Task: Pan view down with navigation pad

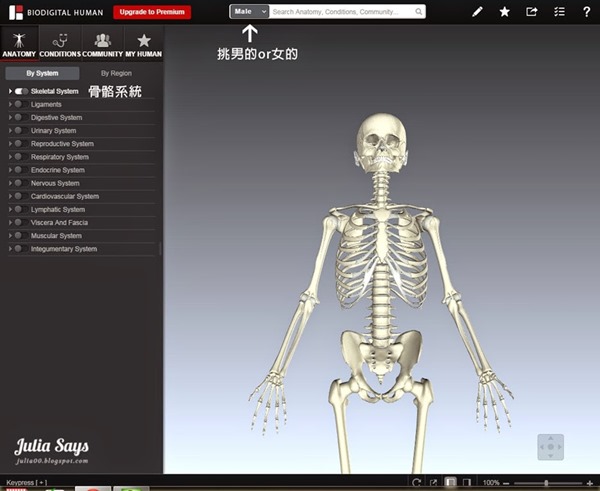Action: [x=551, y=455]
